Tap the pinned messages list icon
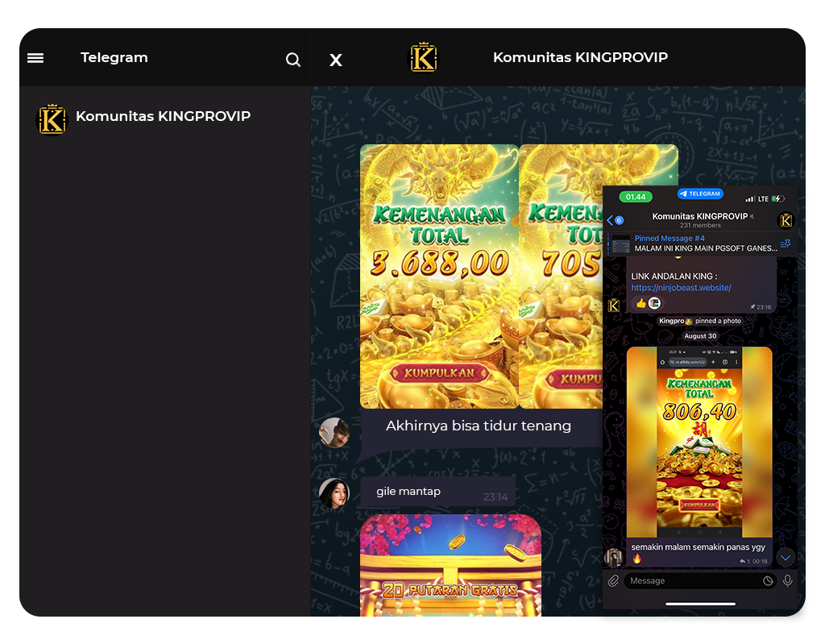The width and height of the screenshot is (825, 644). pos(786,243)
